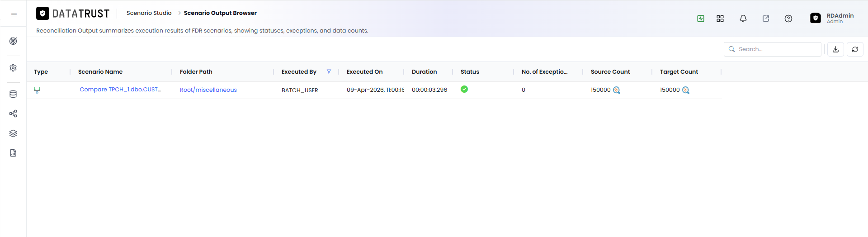Click duration 00:00:03.296 cell
Screen dimensions: 868x237
[429, 90]
